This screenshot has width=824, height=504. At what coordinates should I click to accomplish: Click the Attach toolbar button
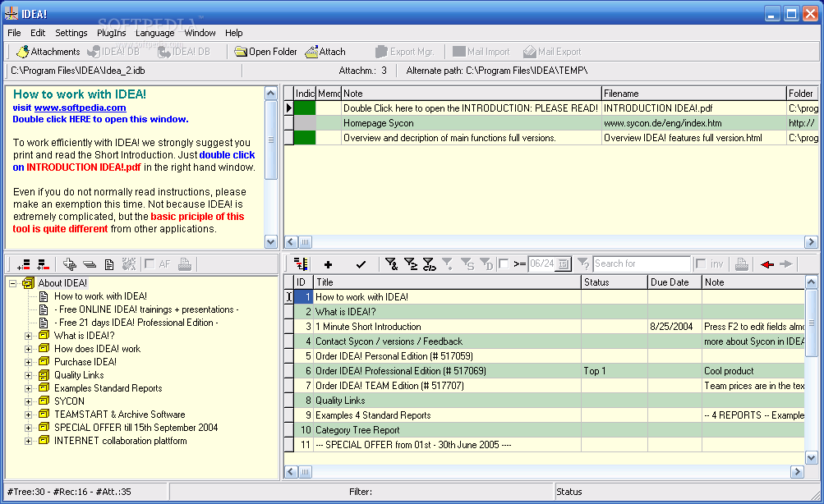pos(325,52)
